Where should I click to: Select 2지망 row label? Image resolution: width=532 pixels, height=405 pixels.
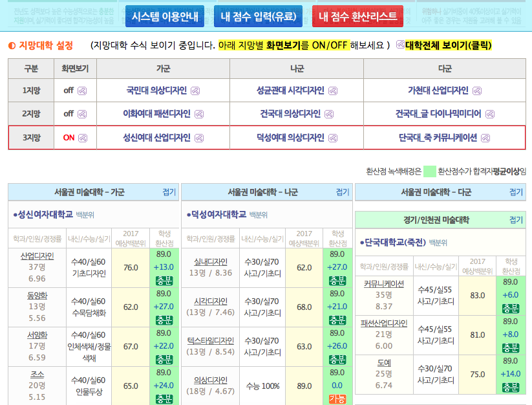(31, 114)
